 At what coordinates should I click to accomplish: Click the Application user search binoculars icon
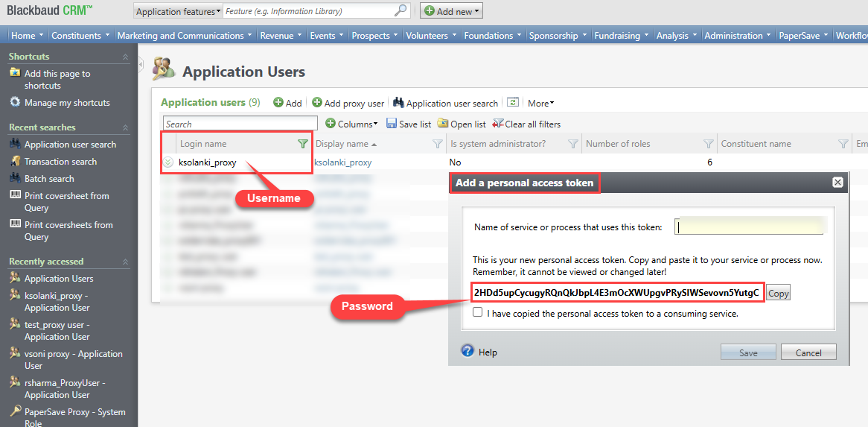pos(398,103)
